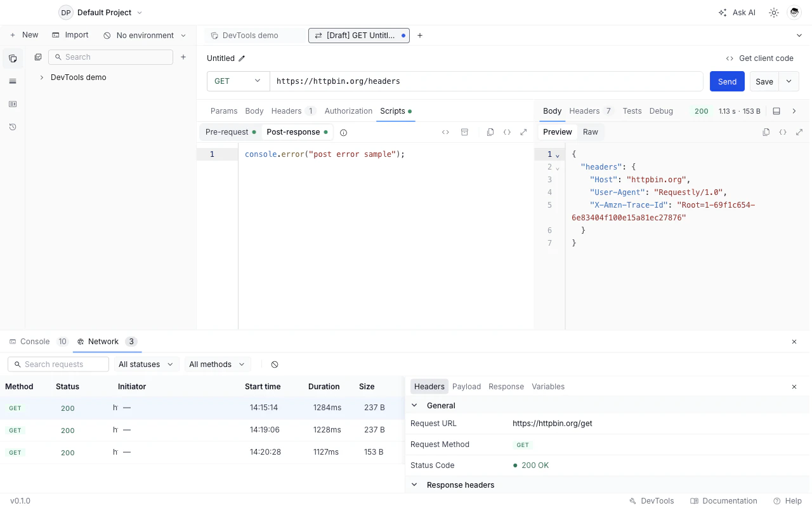The width and height of the screenshot is (812, 508).
Task: Open the tab list chevron at far right
Action: point(799,36)
